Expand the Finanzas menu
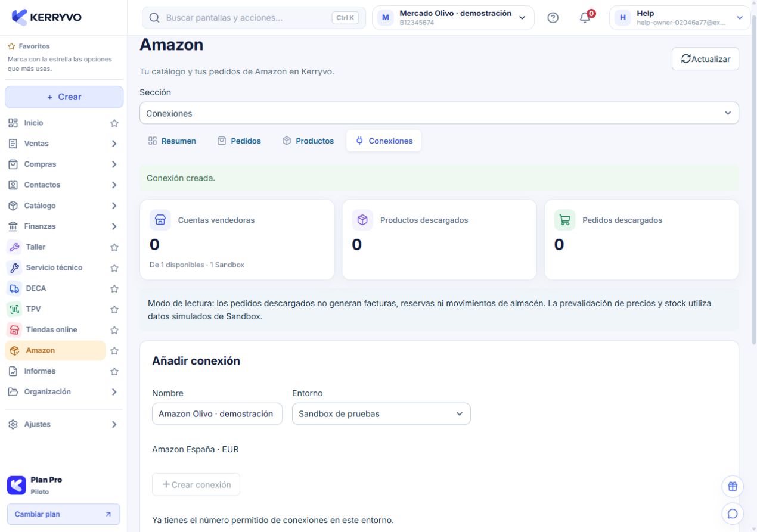 [114, 226]
